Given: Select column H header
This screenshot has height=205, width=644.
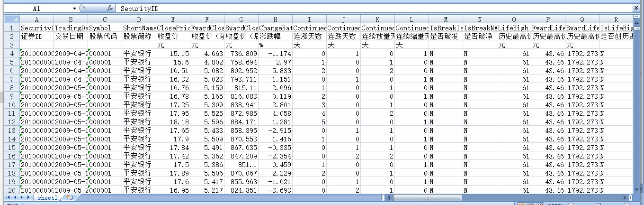Looking at the screenshot, I should coord(275,19).
